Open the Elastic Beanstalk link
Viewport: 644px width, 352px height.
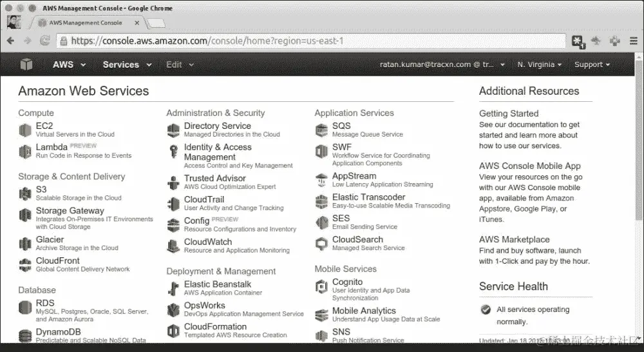(x=218, y=284)
